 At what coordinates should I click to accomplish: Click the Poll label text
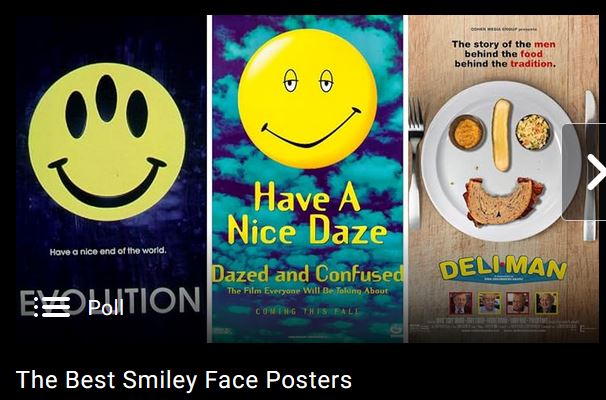[x=106, y=308]
